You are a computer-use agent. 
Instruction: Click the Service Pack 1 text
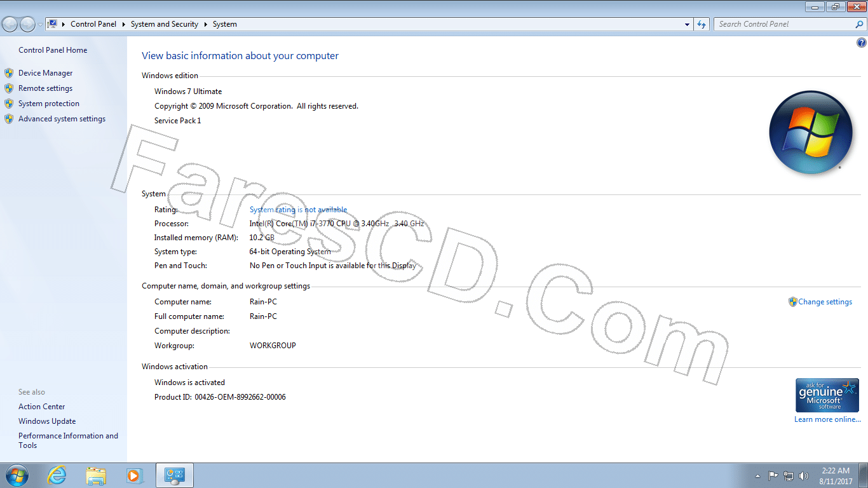click(178, 121)
